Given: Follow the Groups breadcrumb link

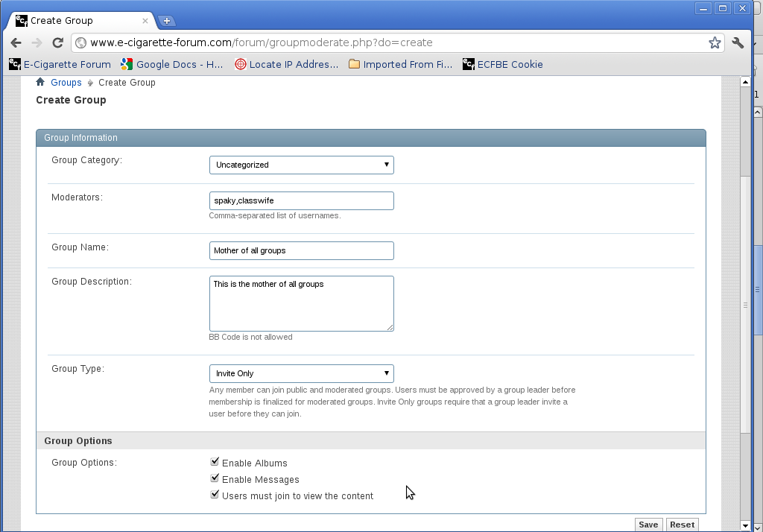Looking at the screenshot, I should (66, 82).
